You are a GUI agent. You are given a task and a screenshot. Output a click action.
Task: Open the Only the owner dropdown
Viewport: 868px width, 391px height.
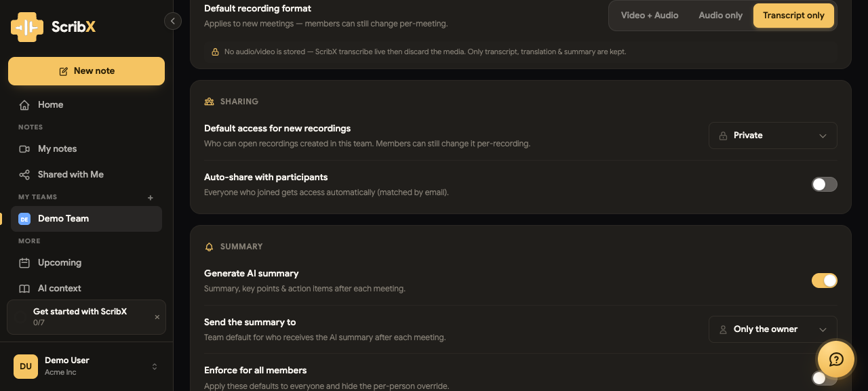click(773, 329)
